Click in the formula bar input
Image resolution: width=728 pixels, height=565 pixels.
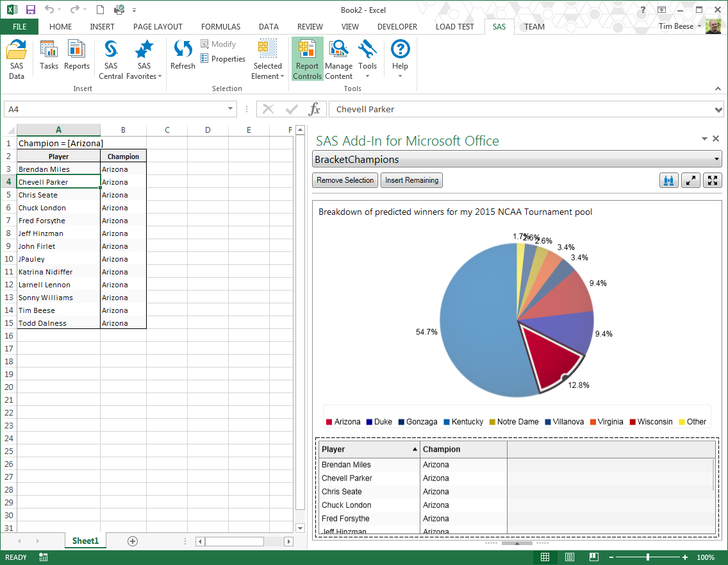[521, 109]
